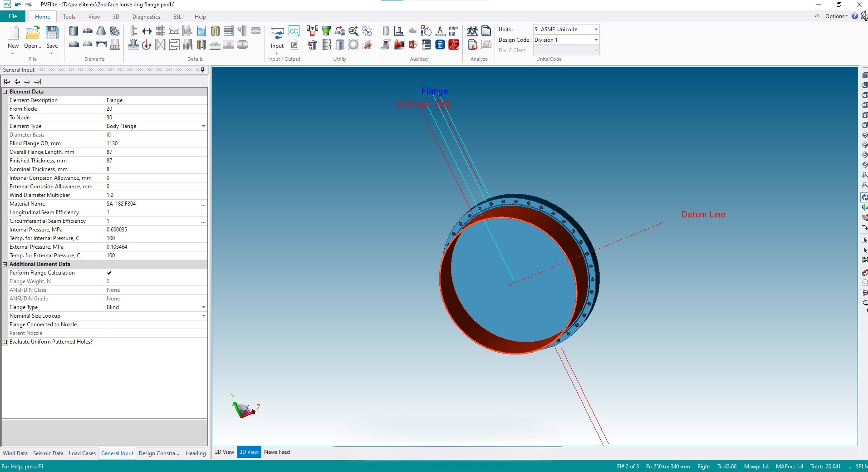Click the delete element trash icon
This screenshot has height=472, width=868.
[x=312, y=44]
